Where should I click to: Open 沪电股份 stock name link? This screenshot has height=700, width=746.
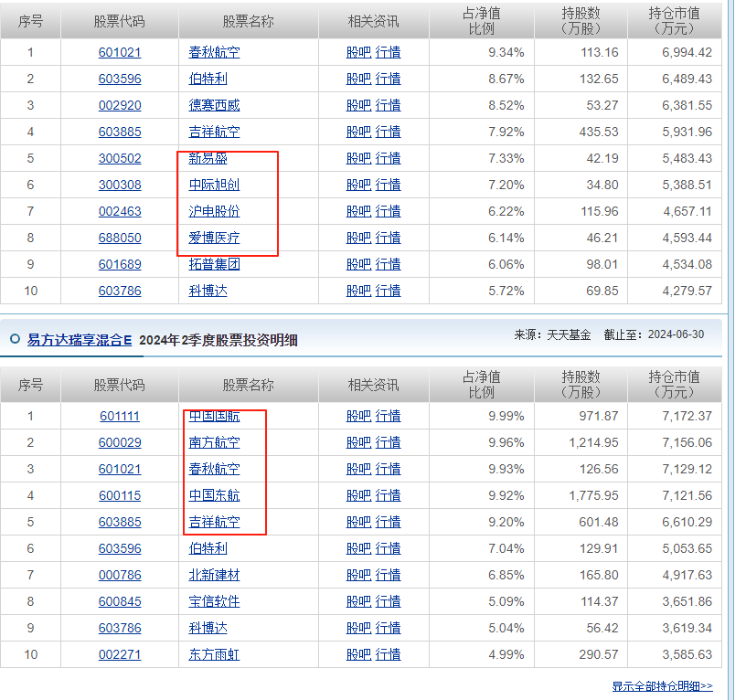pyautogui.click(x=214, y=212)
